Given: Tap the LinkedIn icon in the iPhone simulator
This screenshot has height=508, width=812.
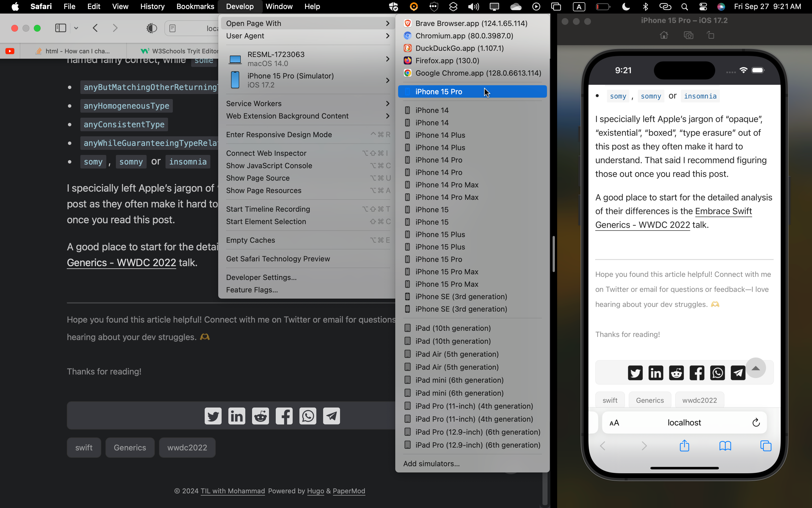Looking at the screenshot, I should tap(656, 373).
